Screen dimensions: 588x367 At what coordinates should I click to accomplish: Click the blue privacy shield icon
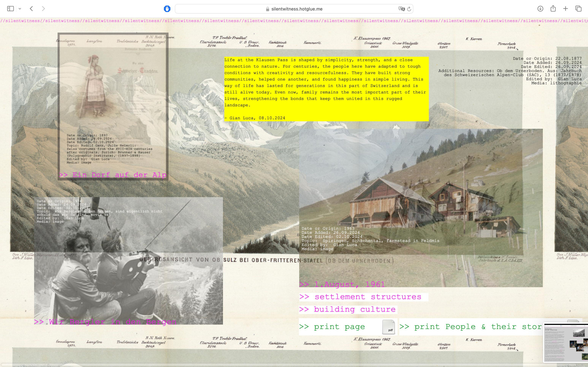(167, 9)
